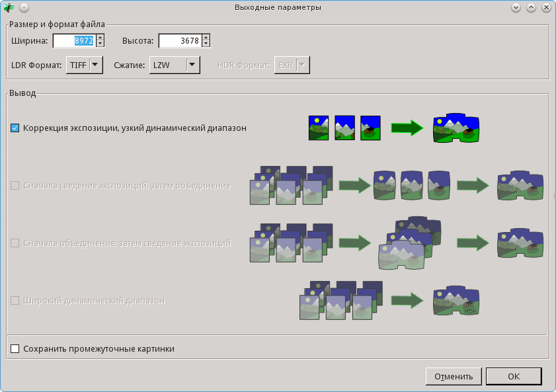
Task: Click the Отменить button
Action: click(454, 376)
